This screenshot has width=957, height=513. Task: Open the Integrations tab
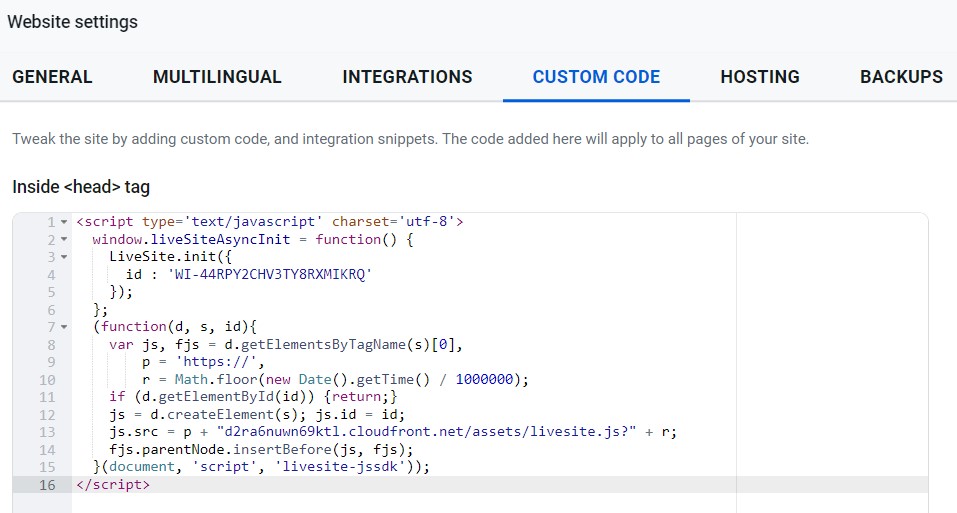coord(407,77)
